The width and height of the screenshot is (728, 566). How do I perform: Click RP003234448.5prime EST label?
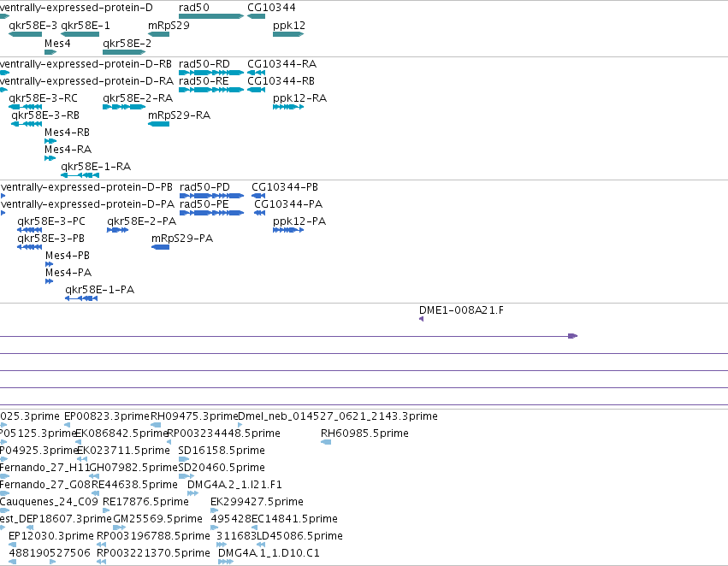(223, 433)
